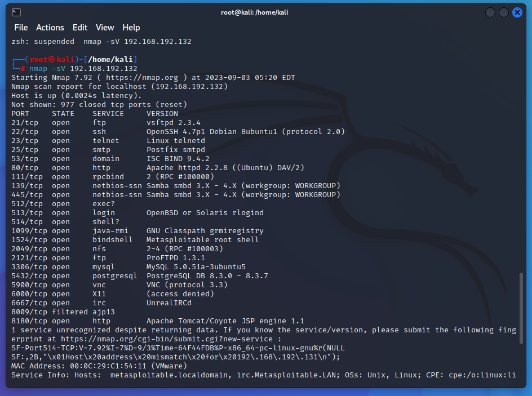Click the 'Metasploitable root shell' version
This screenshot has height=396, width=532.
pyautogui.click(x=202, y=240)
